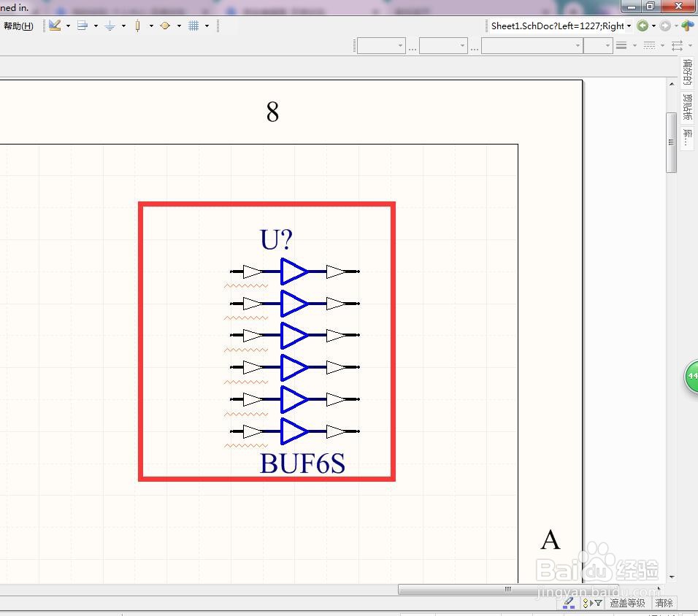698x616 pixels.
Task: Open first empty formatting combo box
Action: tap(381, 45)
